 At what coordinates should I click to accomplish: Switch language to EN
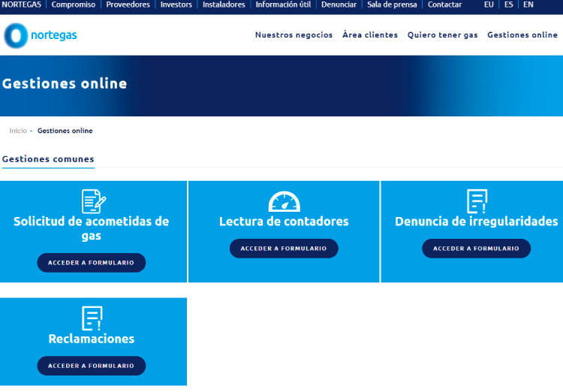pos(528,5)
